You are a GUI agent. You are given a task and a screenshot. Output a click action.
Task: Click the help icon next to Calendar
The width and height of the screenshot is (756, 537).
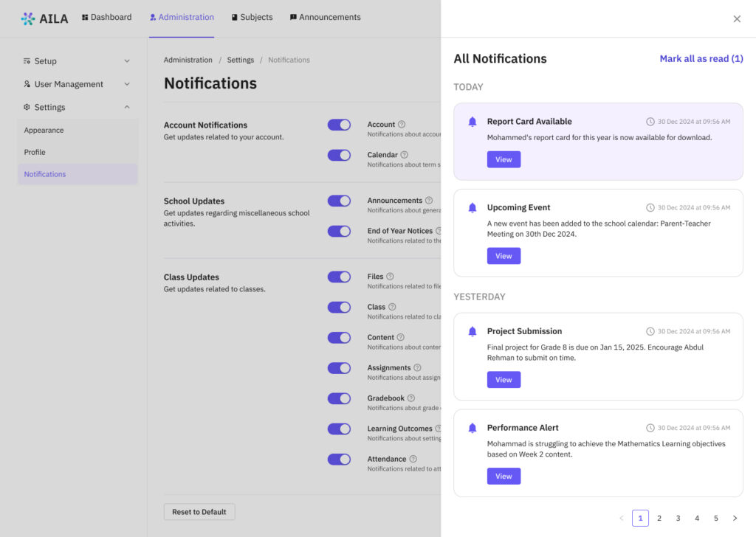pos(405,155)
